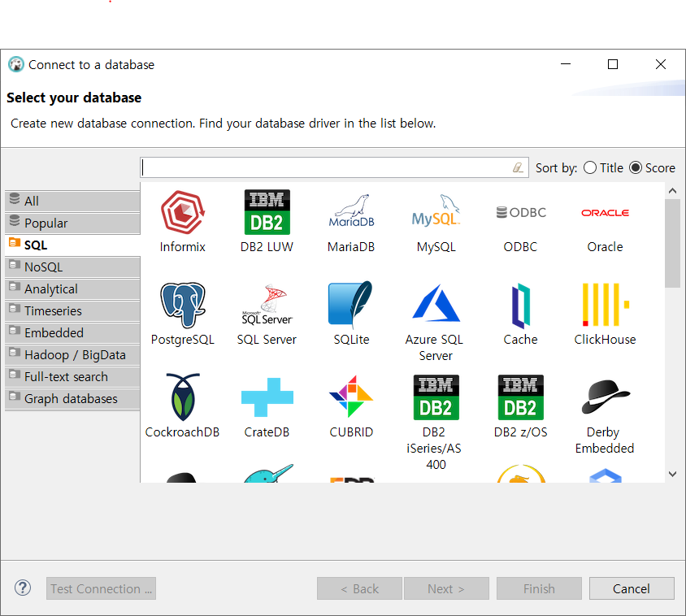Screen dimensions: 686x616
Task: Click the Next > button
Action: click(446, 588)
